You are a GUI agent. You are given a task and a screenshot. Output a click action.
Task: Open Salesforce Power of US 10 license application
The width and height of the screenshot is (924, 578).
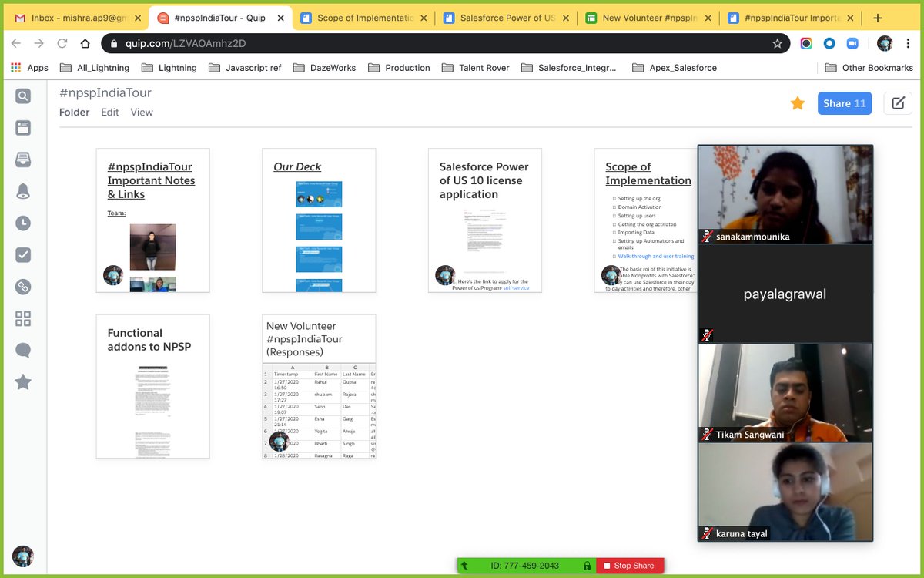(485, 220)
